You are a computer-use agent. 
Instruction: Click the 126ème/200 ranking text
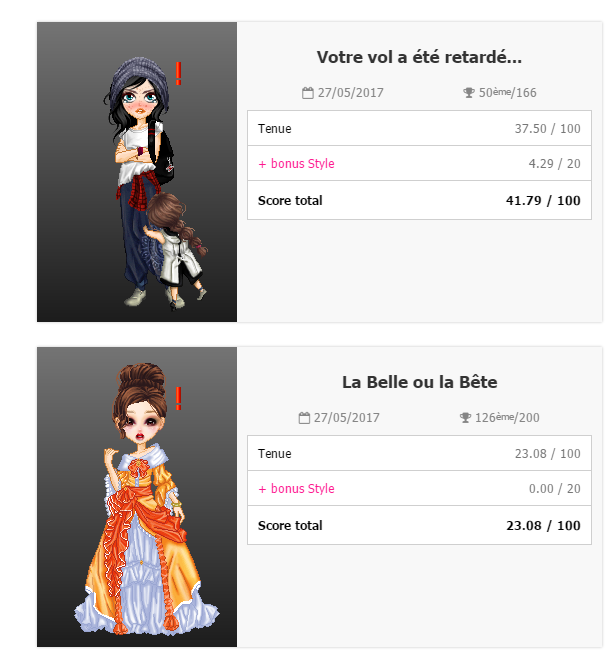[507, 418]
